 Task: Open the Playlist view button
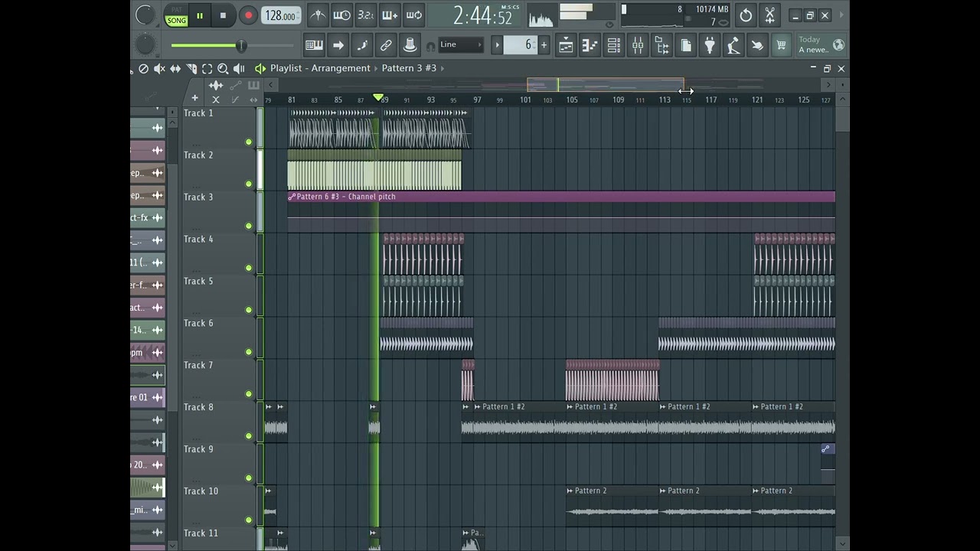[x=566, y=45]
